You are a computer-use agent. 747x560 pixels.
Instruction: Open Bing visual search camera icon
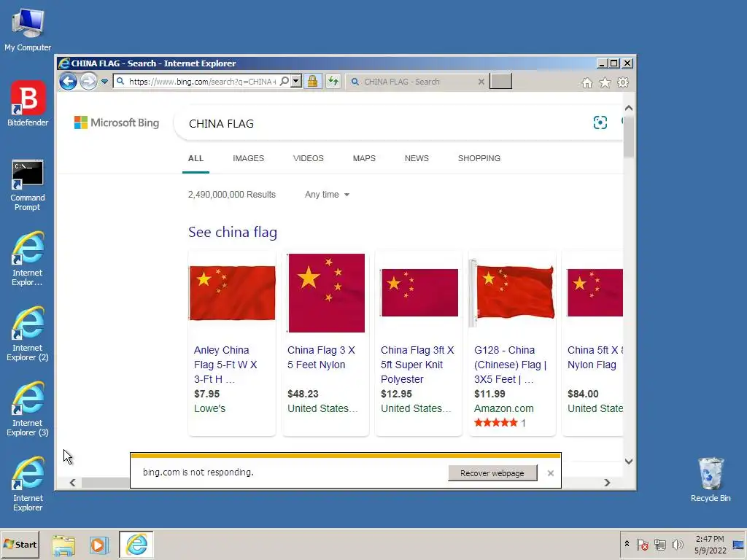[600, 122]
